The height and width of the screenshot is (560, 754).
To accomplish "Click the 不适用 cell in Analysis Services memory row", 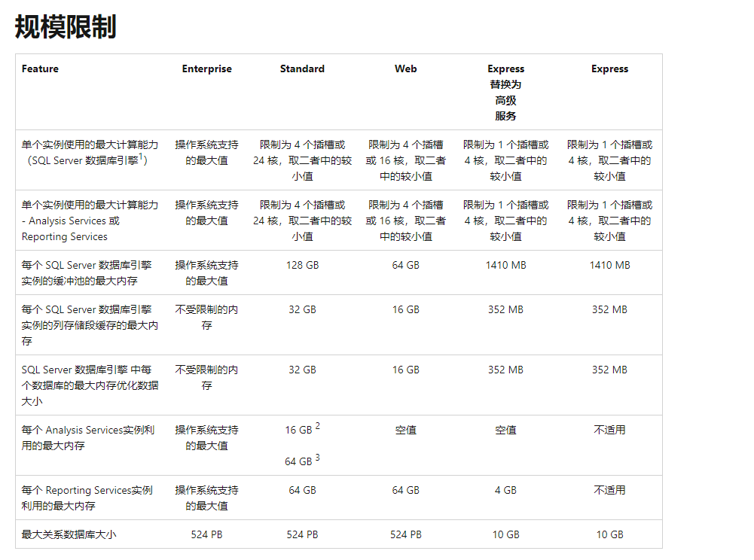I will 609,431.
